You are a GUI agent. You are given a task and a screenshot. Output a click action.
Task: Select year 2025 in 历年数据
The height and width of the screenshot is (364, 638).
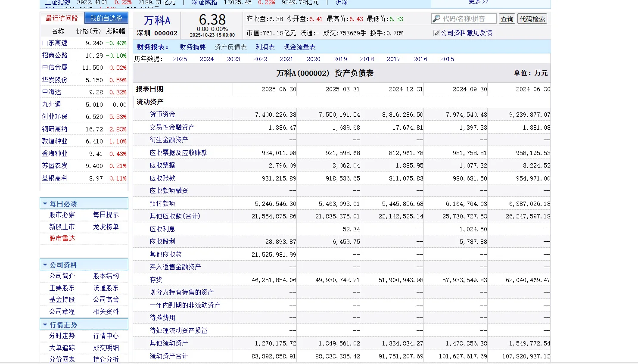180,59
